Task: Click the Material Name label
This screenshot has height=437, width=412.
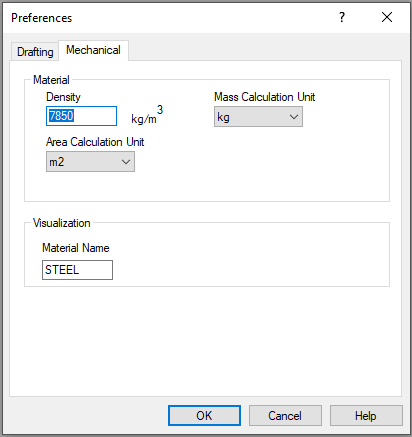Action: click(x=76, y=248)
